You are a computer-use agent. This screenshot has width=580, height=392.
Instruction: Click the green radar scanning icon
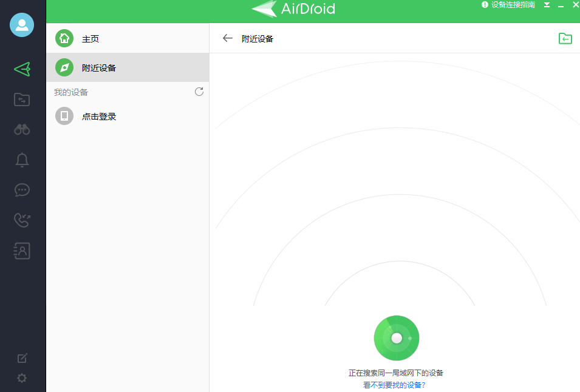coord(397,338)
